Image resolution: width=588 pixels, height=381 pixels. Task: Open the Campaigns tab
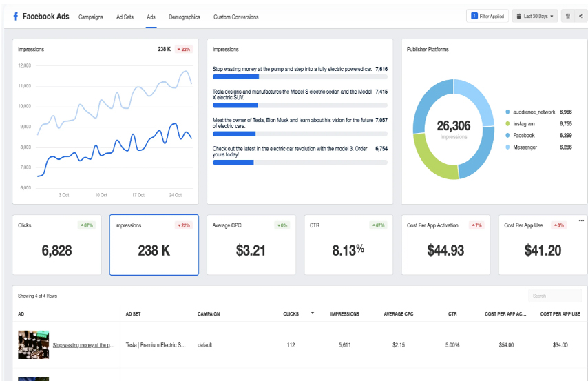click(x=90, y=17)
